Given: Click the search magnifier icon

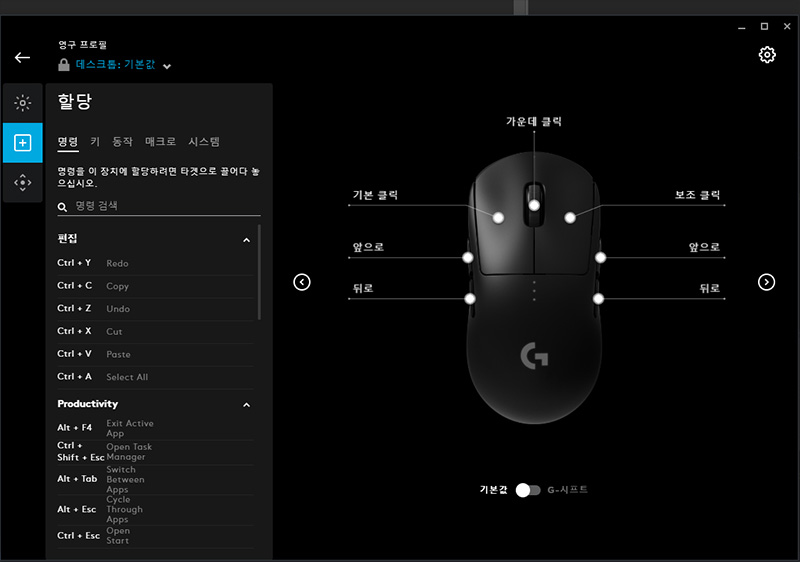Looking at the screenshot, I should pyautogui.click(x=62, y=207).
